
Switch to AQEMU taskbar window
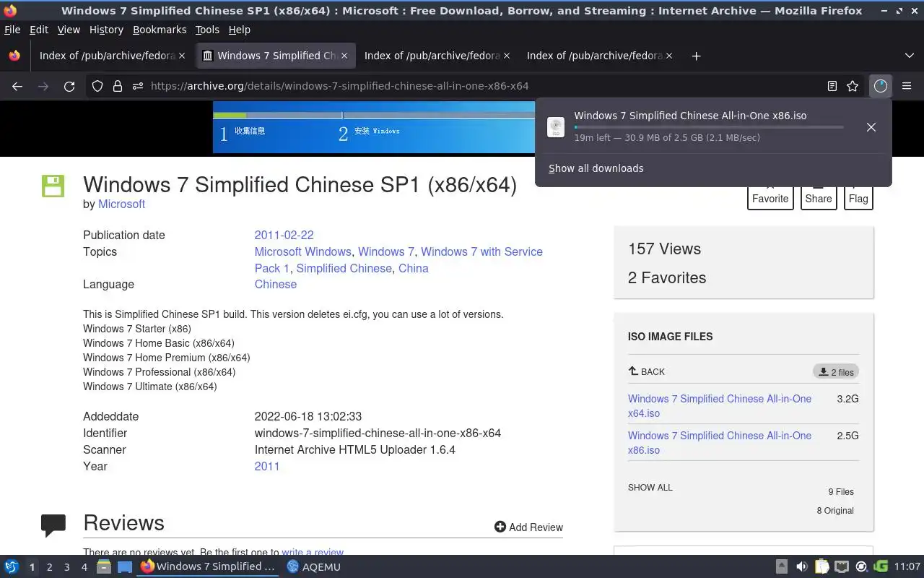[314, 567]
